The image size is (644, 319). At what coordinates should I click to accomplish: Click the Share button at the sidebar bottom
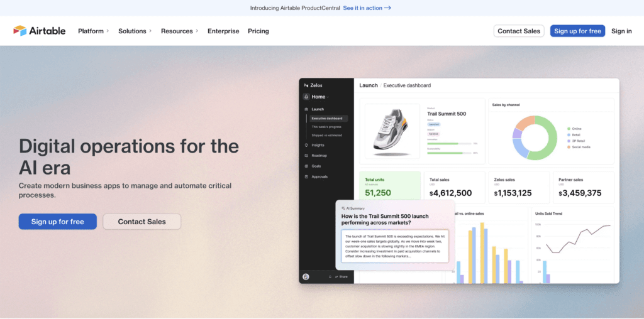pyautogui.click(x=341, y=277)
